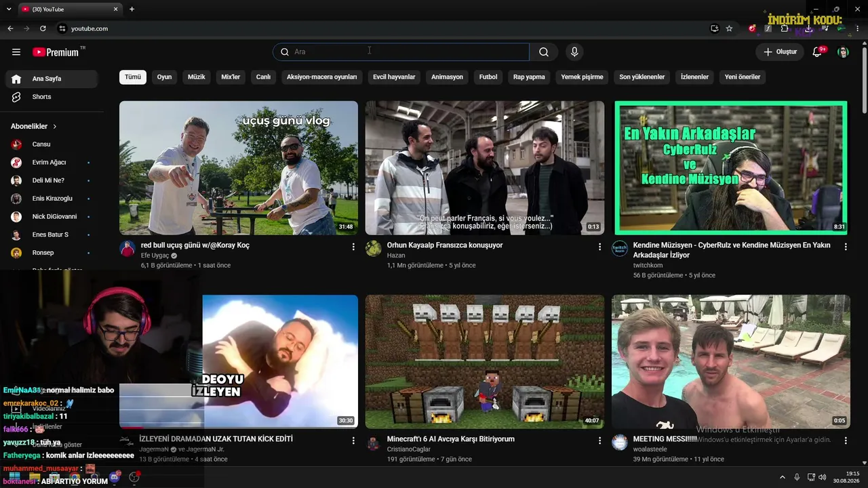Click the Shorts icon in sidebar
Viewport: 868px width, 488px height.
tap(16, 97)
